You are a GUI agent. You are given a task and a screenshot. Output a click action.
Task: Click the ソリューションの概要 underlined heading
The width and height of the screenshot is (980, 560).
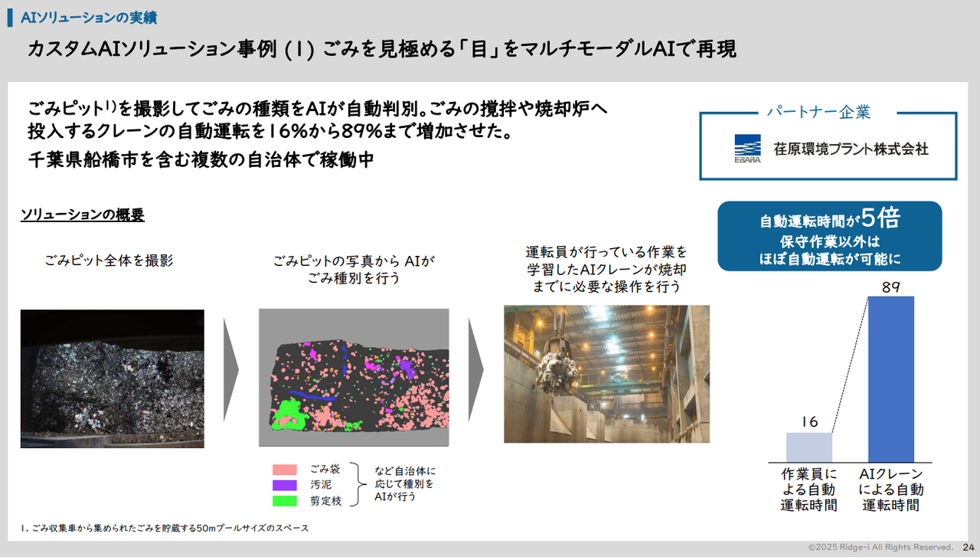(83, 215)
